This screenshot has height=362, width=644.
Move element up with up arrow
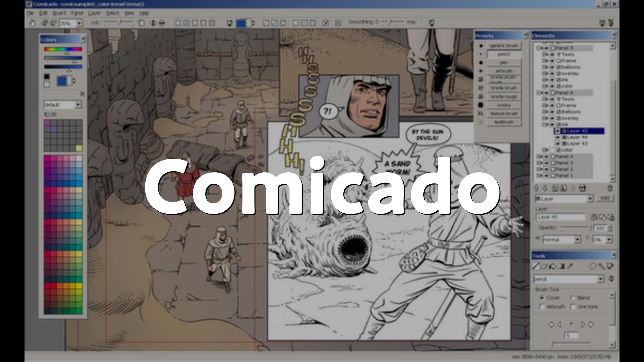(536, 188)
